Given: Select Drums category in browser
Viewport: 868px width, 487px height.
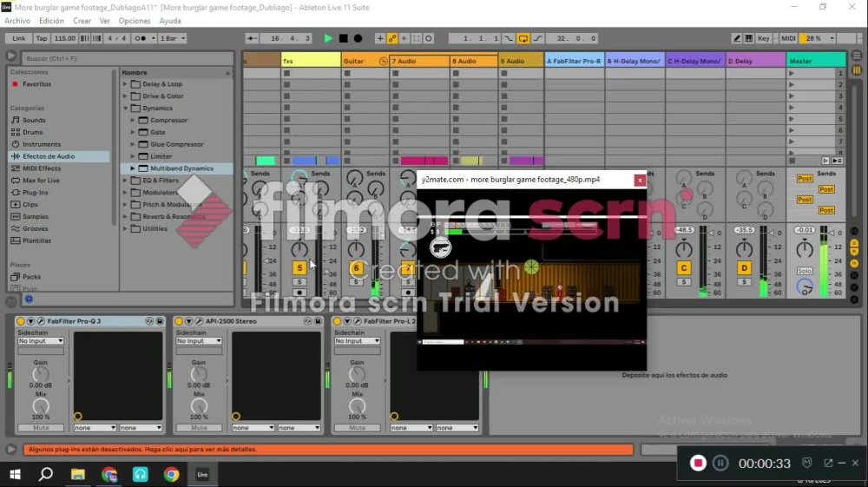Looking at the screenshot, I should [33, 132].
